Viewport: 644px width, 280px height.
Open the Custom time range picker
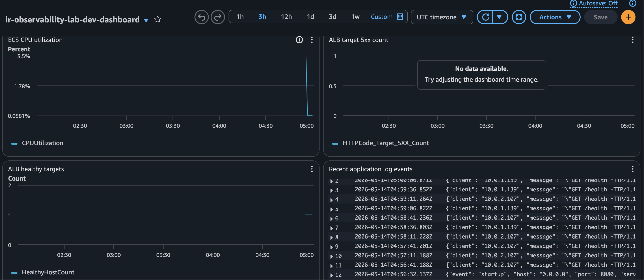pyautogui.click(x=387, y=17)
